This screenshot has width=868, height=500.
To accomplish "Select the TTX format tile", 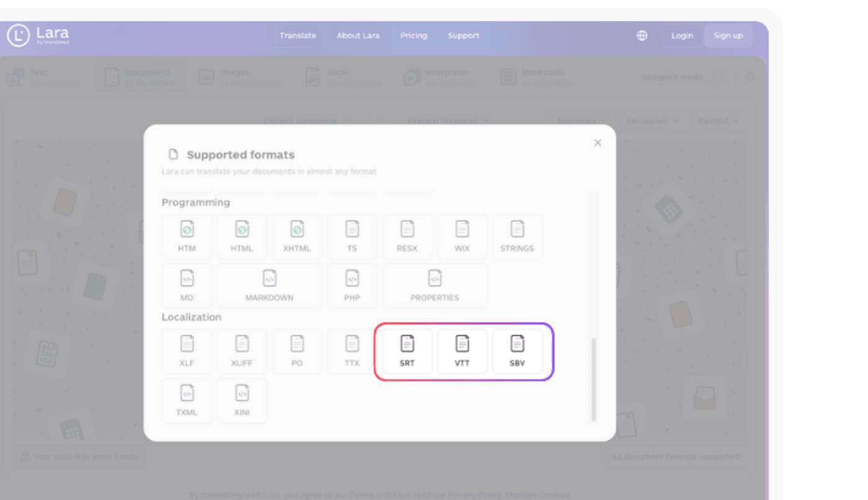I will (352, 351).
